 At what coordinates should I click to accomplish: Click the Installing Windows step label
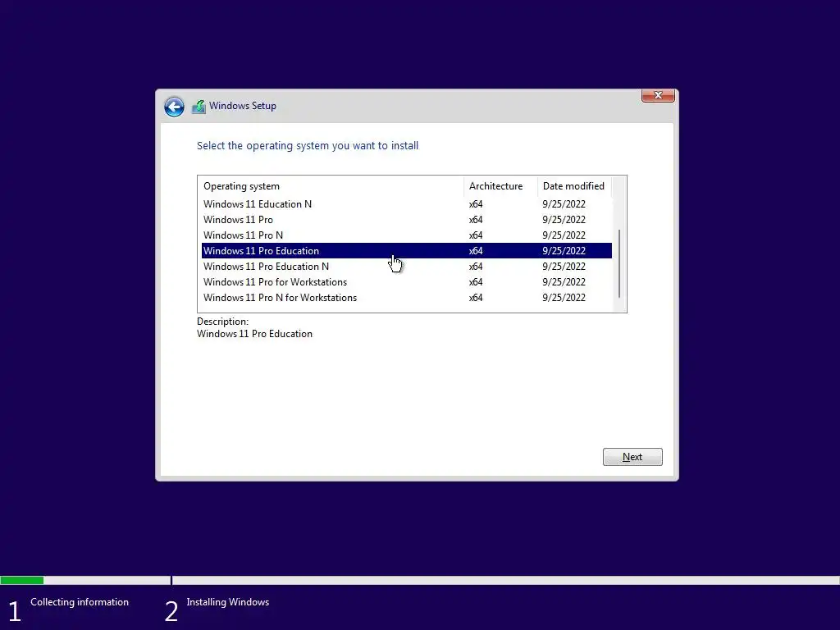coord(228,602)
